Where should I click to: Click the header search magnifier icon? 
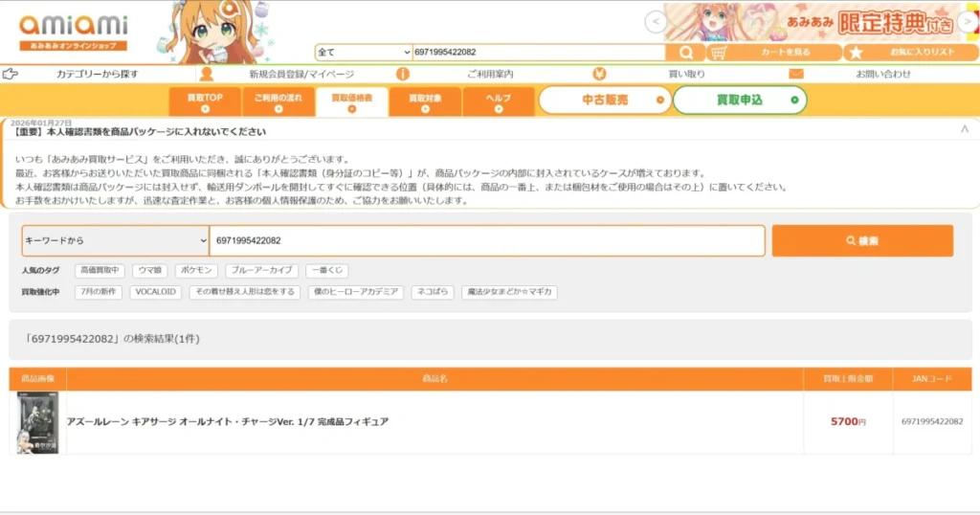685,53
